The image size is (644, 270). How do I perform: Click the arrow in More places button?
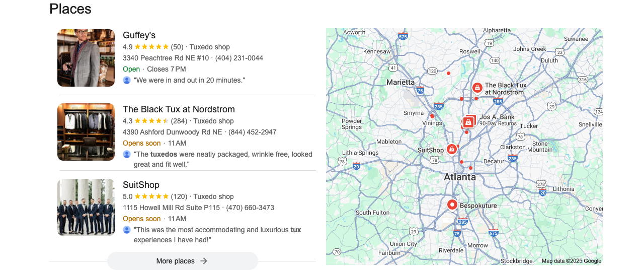click(x=204, y=261)
